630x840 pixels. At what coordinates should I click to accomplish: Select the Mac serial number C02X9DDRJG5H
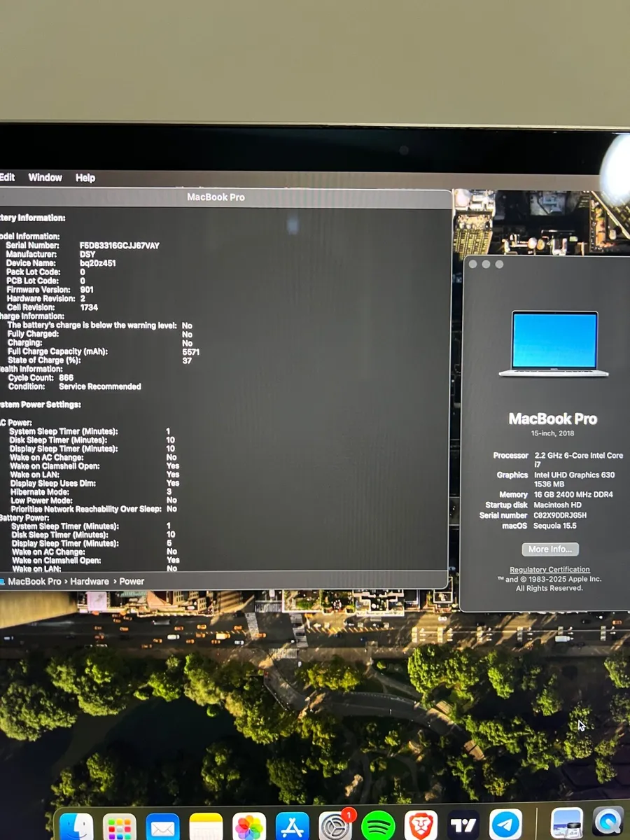(x=560, y=515)
